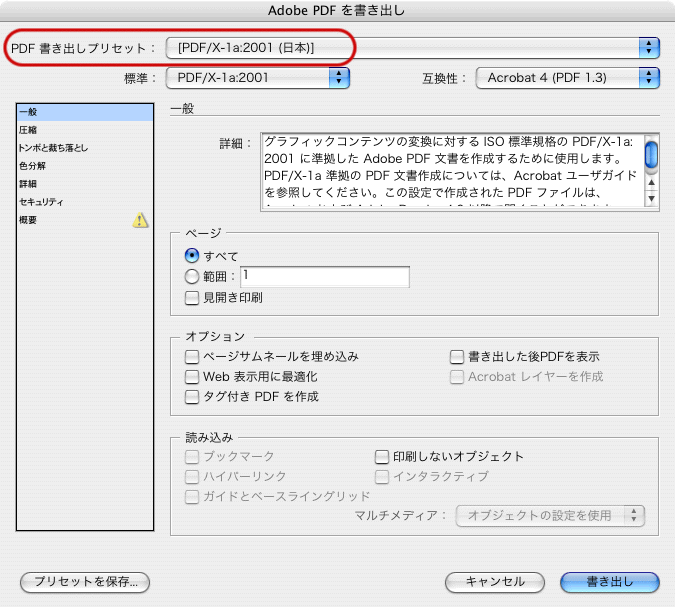Open the disabled マルチメディア dropdown
Screen dimensions: 675x607
(x=550, y=515)
